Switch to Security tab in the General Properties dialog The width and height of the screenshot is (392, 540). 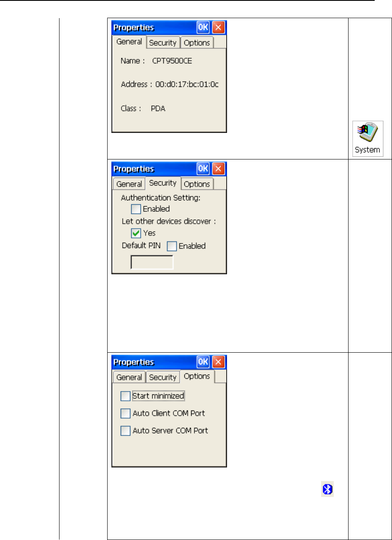pyautogui.click(x=163, y=43)
